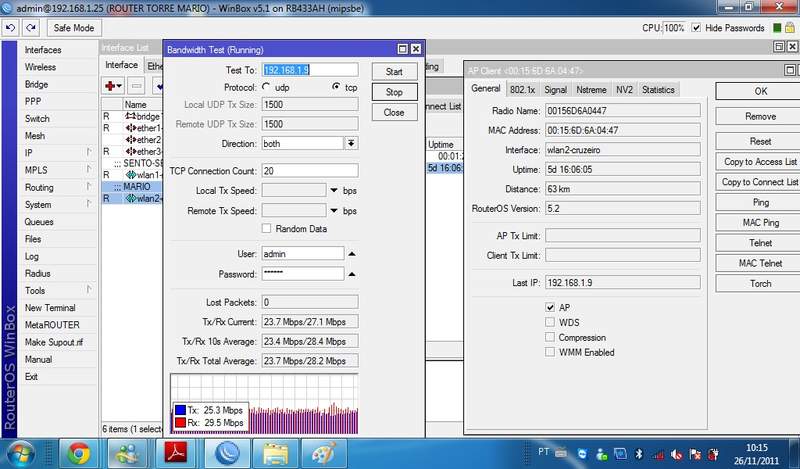Toggle the AP checkbox in AP Client
This screenshot has width=800, height=469.
coord(549,307)
